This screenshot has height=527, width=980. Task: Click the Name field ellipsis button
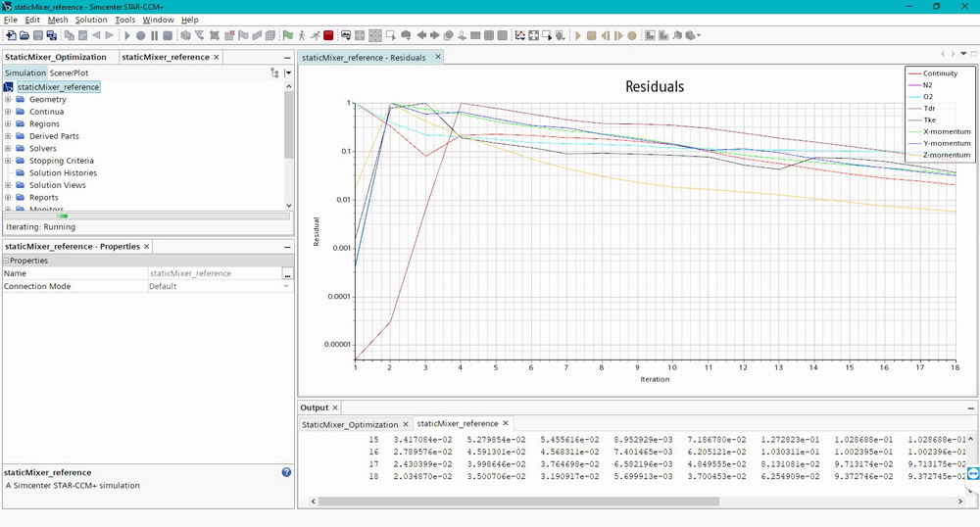click(287, 273)
